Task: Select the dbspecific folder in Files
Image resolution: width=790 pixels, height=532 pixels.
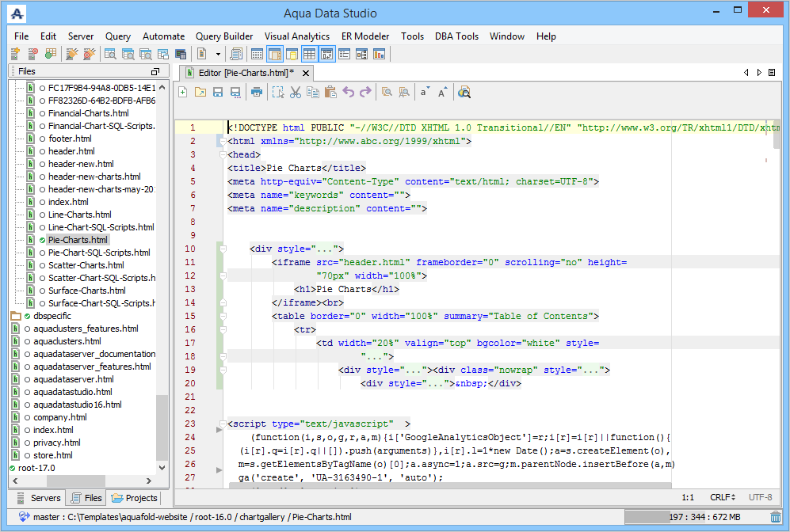Action: pyautogui.click(x=52, y=316)
